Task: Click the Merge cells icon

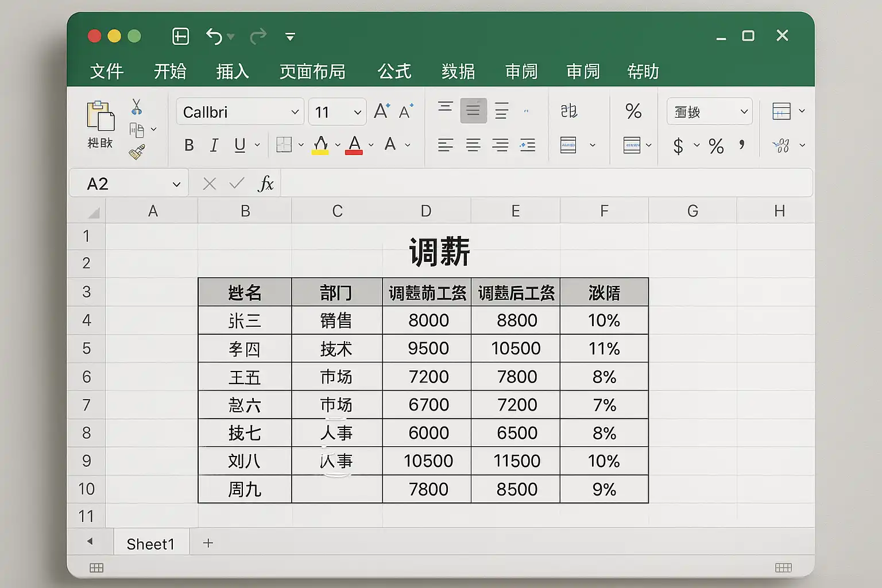Action: (x=568, y=145)
